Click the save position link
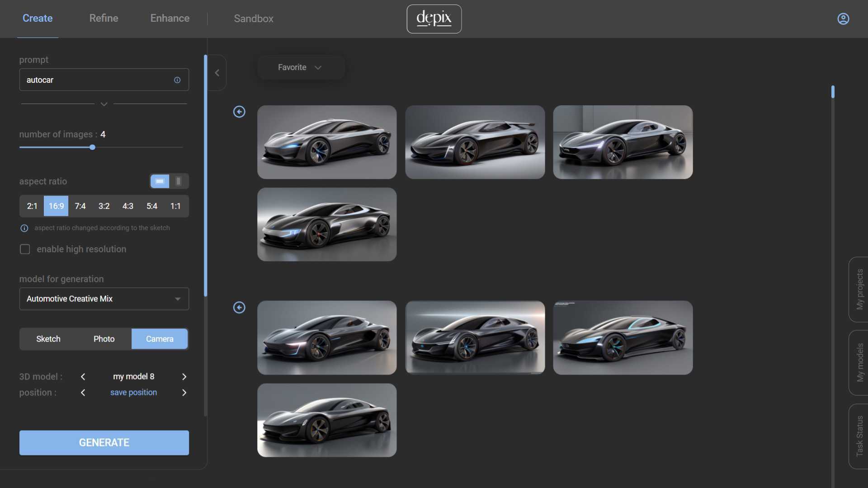The width and height of the screenshot is (868, 488). click(133, 393)
